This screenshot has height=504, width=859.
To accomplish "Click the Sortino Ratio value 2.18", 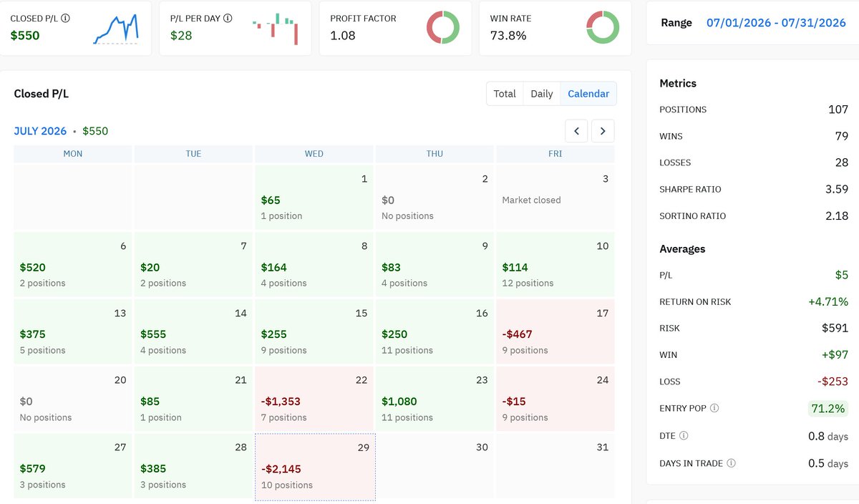I will pos(837,215).
